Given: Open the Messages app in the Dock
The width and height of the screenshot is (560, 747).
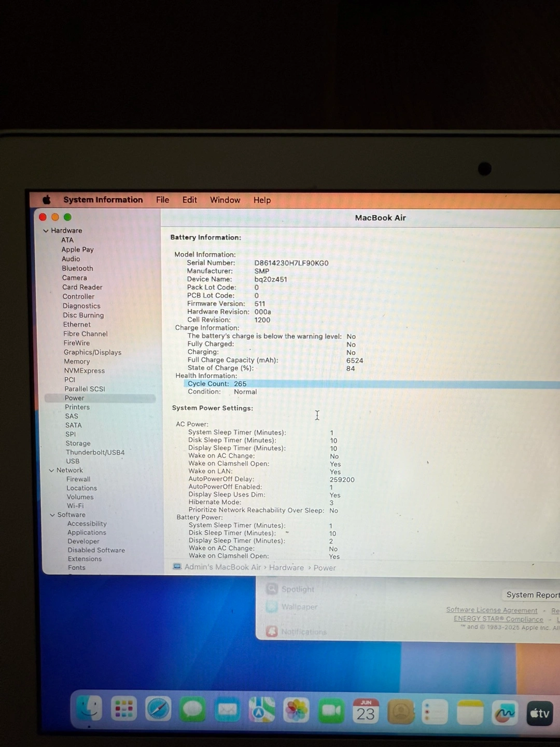Looking at the screenshot, I should coord(193,709).
